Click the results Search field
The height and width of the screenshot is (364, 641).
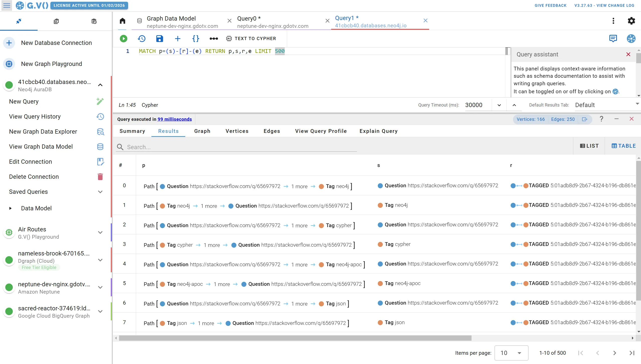click(236, 147)
